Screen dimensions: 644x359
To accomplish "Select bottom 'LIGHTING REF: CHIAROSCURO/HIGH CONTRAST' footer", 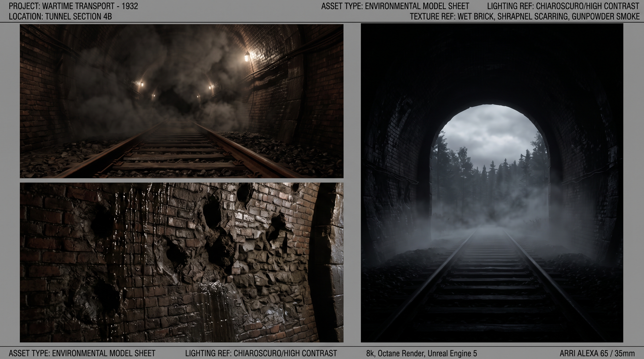I will pyautogui.click(x=261, y=353).
